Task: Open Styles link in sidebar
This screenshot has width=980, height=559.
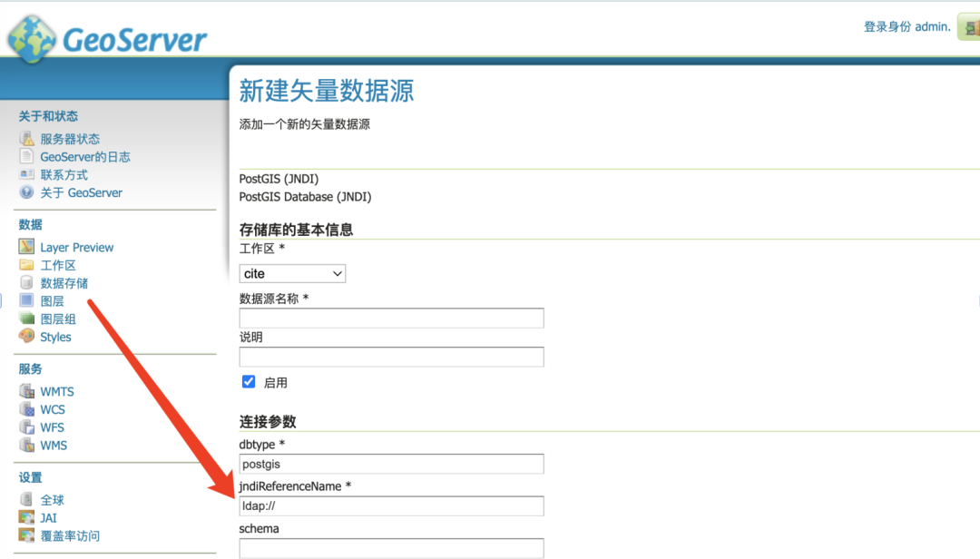Action: [55, 337]
